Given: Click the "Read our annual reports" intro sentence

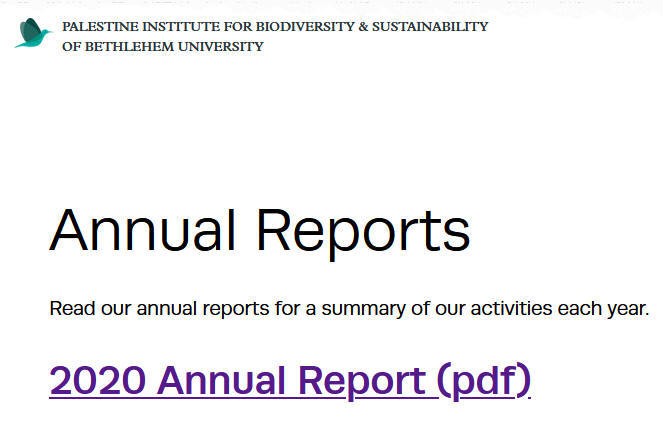Looking at the screenshot, I should (349, 309).
